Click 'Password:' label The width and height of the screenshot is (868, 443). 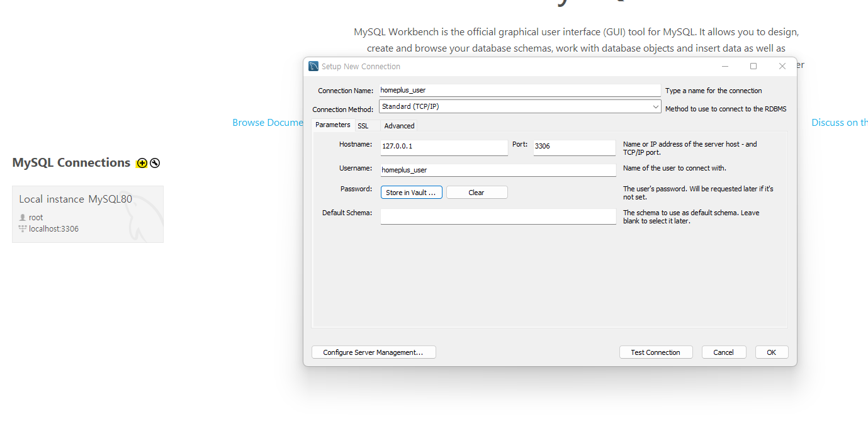(x=356, y=189)
